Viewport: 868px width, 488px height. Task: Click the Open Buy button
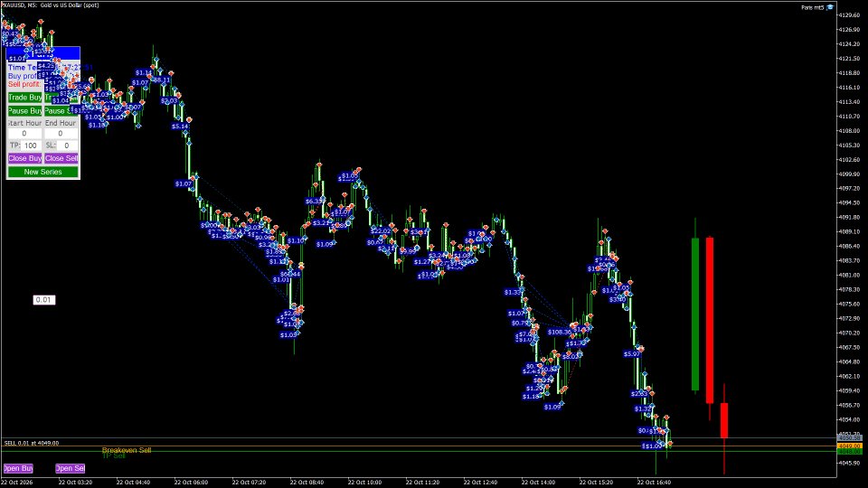coord(18,469)
